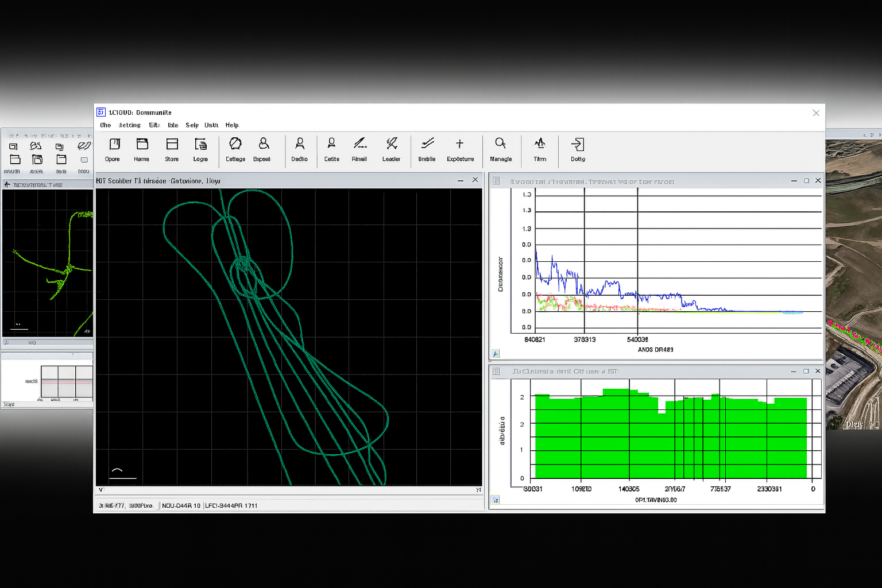Toggle the Unbille pen tool

(x=426, y=149)
